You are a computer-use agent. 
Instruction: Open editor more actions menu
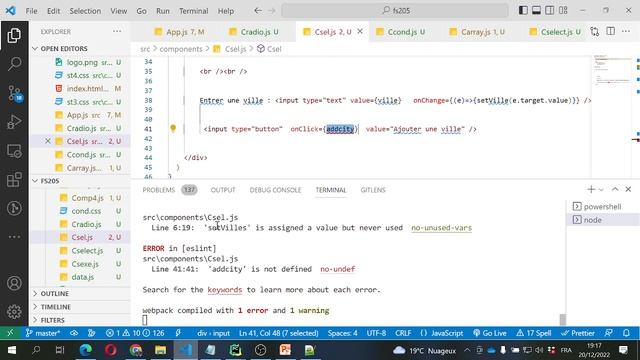click(626, 31)
